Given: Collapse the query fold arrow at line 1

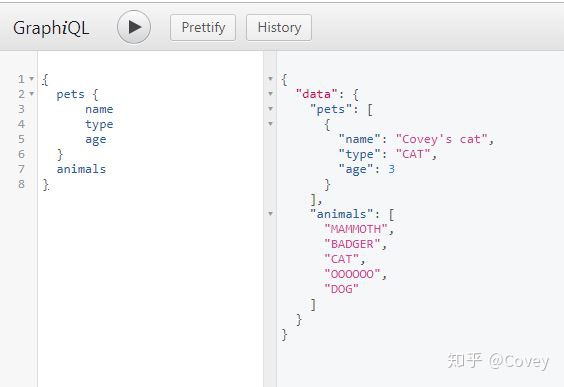Looking at the screenshot, I should point(32,78).
